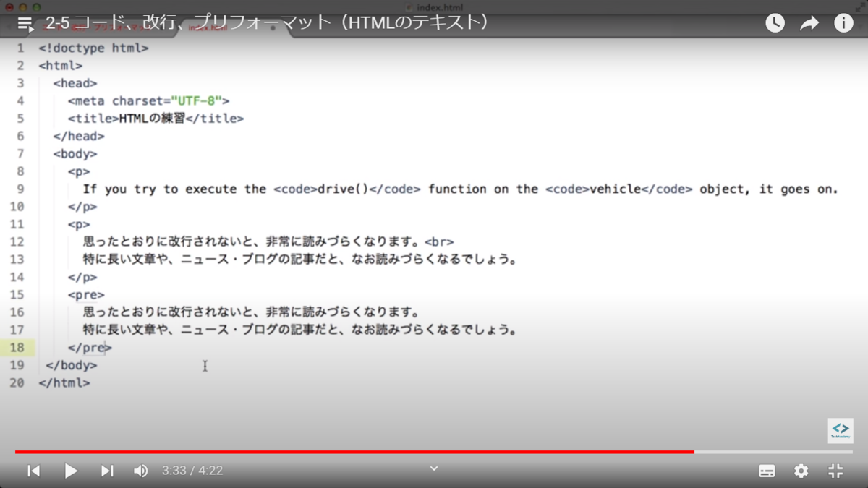Click line number 20 in gutter
The width and height of the screenshot is (868, 488).
tap(17, 382)
